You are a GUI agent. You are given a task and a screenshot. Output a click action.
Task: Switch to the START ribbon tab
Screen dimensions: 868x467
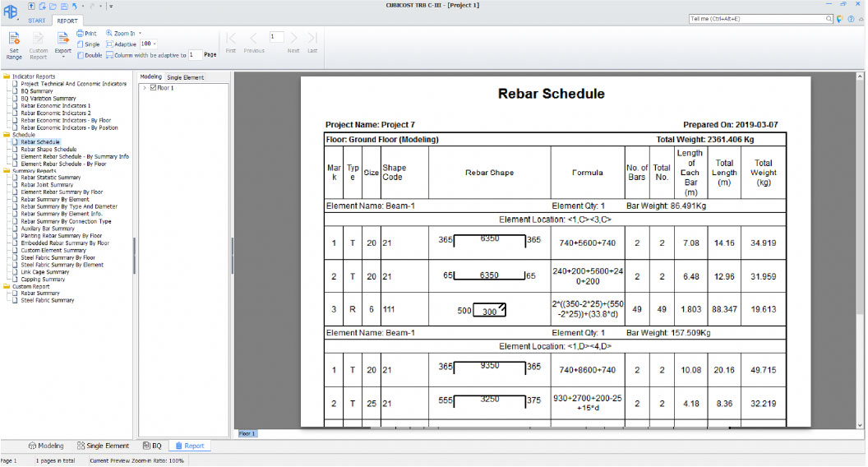(x=37, y=19)
